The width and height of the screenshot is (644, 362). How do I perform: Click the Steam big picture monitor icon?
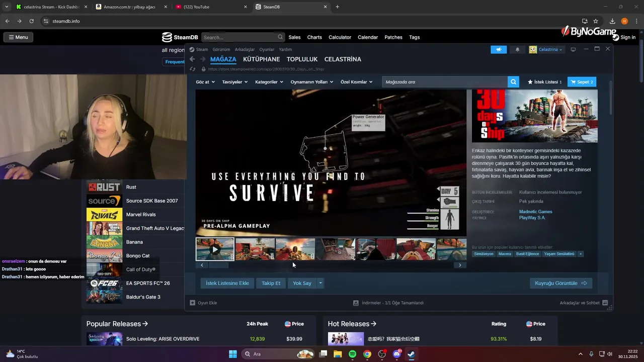click(573, 49)
